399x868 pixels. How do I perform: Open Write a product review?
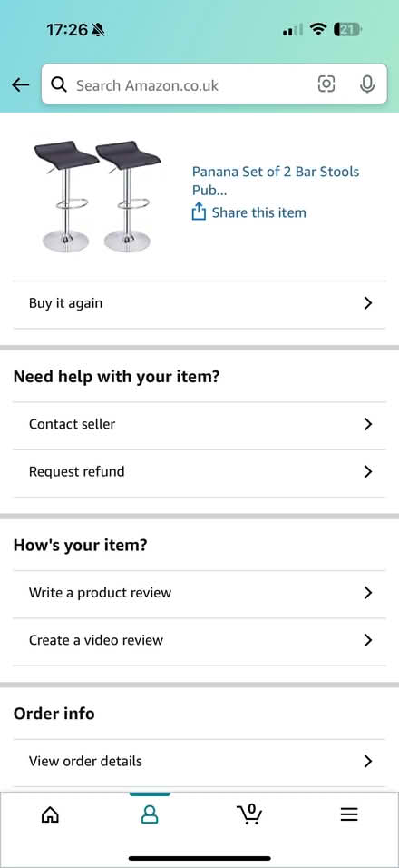pos(199,593)
